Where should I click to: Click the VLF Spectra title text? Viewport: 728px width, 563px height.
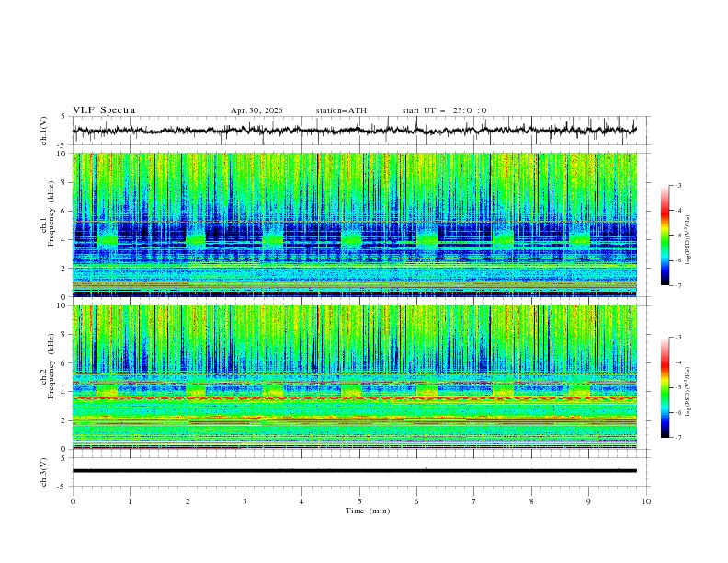click(104, 110)
